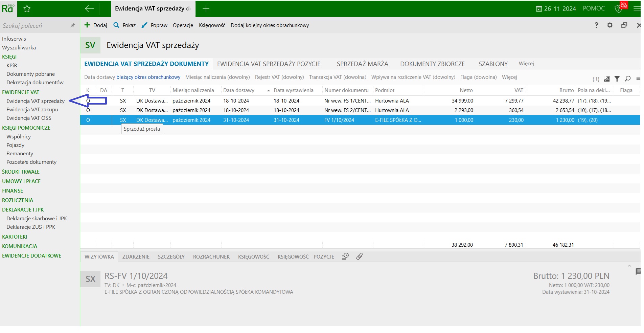
Task: Switch to Sprzedaż marża tab
Action: click(x=362, y=64)
